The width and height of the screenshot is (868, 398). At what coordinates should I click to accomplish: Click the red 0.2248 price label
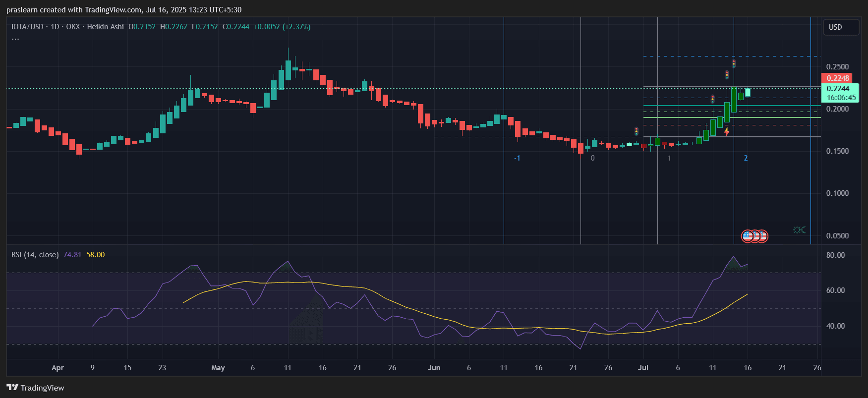tap(837, 78)
